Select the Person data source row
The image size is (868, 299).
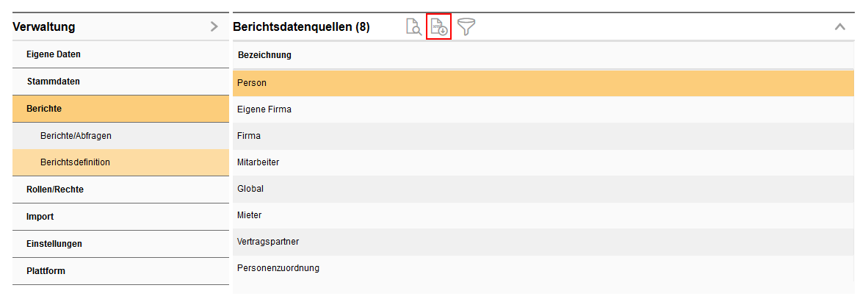pyautogui.click(x=252, y=83)
